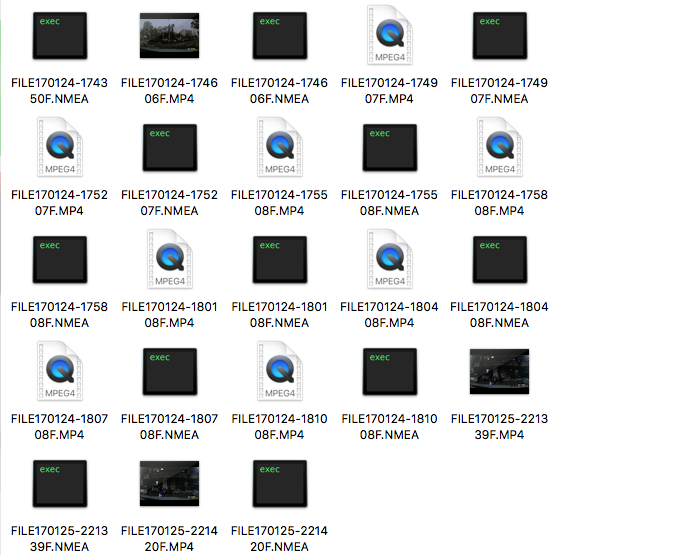Click file name FILE170125-221339F.NMEA

pos(59,539)
